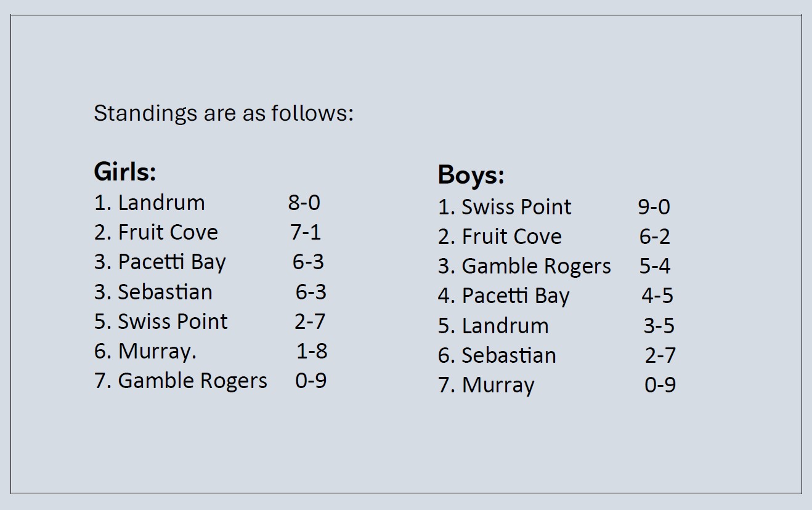Select Gamble Rogers in the Girls list
812x510 pixels.
point(192,381)
